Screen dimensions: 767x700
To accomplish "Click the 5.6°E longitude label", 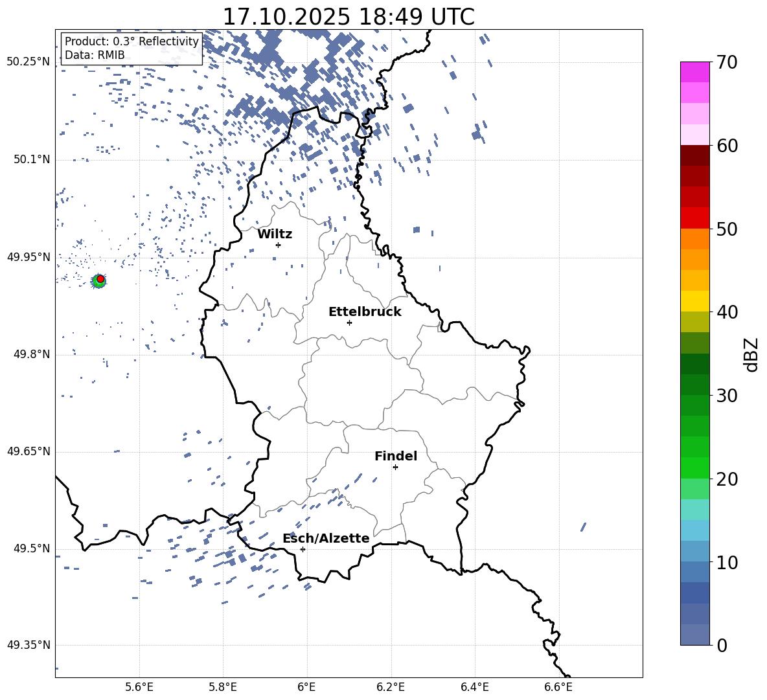I will click(139, 687).
